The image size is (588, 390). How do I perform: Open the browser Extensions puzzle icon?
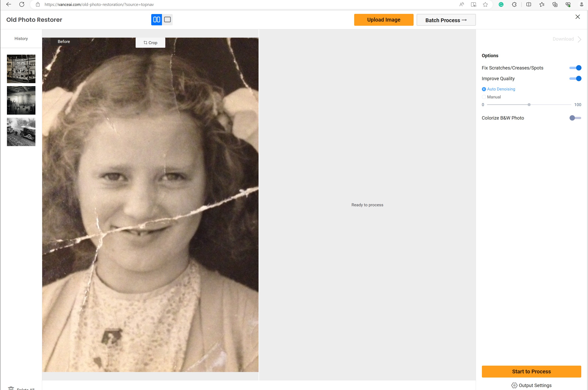click(x=514, y=4)
